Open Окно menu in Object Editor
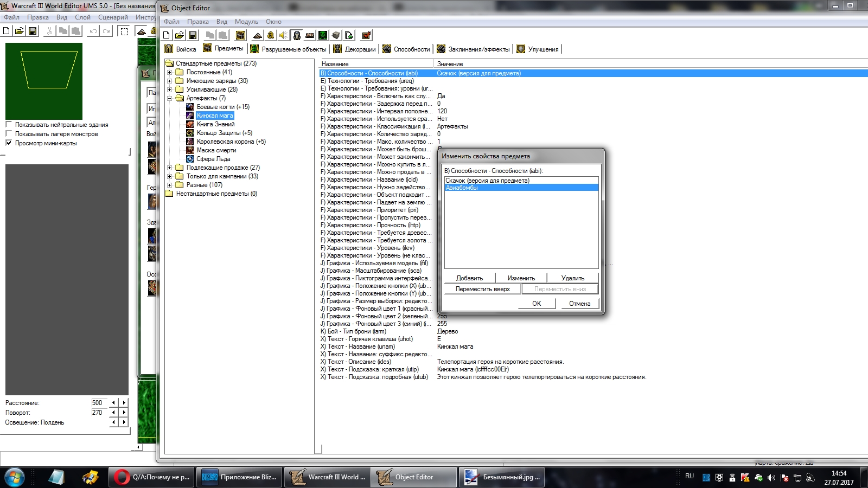This screenshot has height=488, width=868. tap(273, 22)
